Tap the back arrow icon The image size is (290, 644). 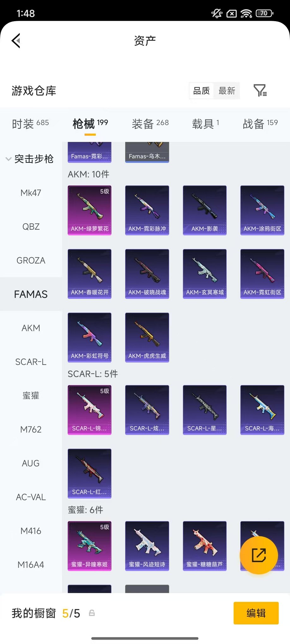[16, 41]
